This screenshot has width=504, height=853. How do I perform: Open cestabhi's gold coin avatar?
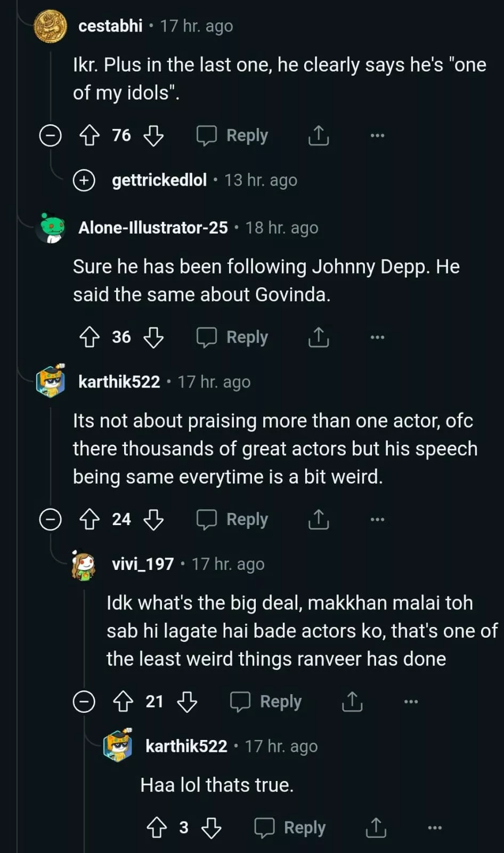point(51,26)
